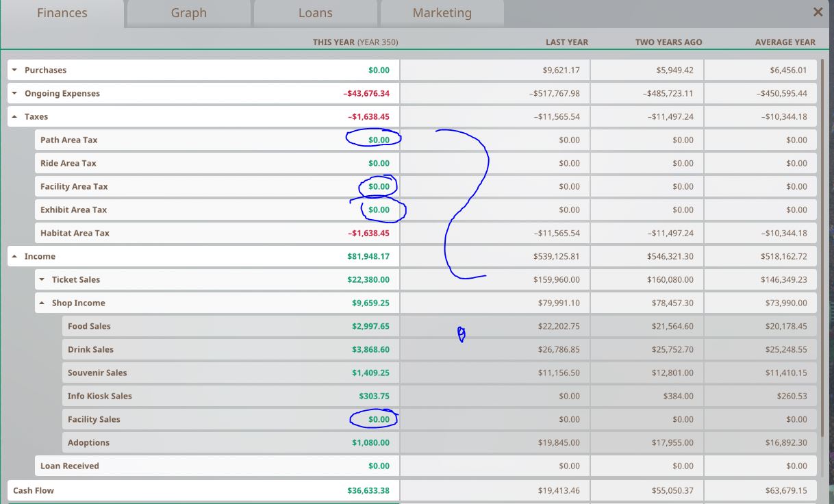Click this year's Ticket Sales value $22,380.00
The height and width of the screenshot is (504, 834).
click(368, 279)
